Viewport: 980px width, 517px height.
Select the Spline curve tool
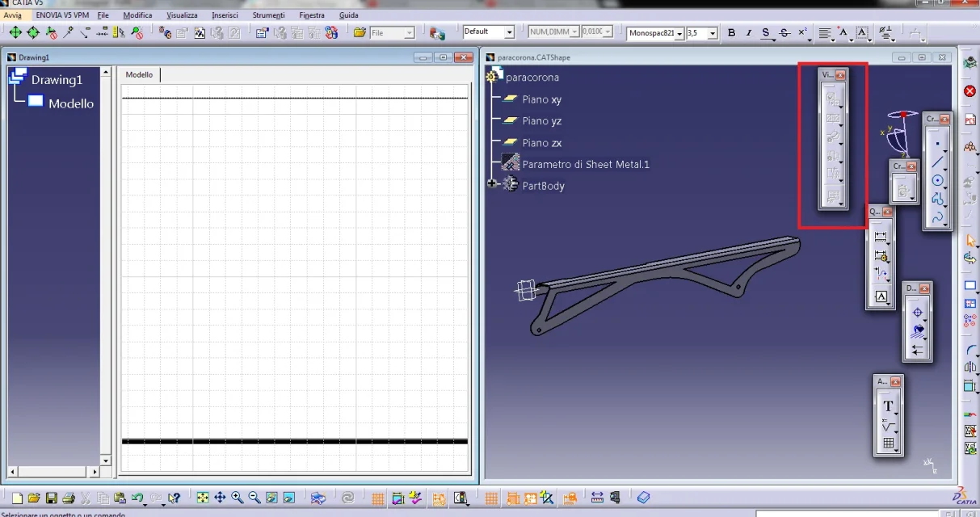pos(936,217)
